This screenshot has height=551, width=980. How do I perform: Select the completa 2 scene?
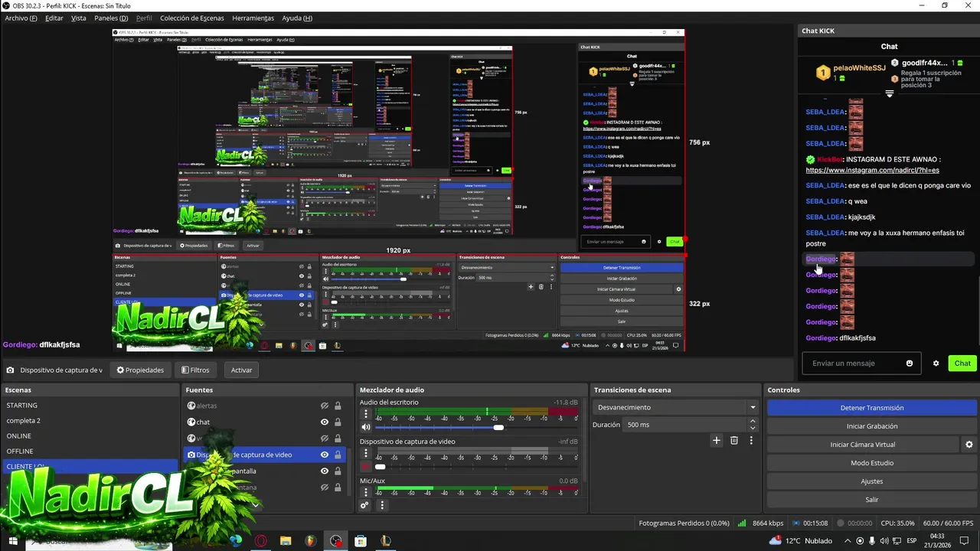90,420
